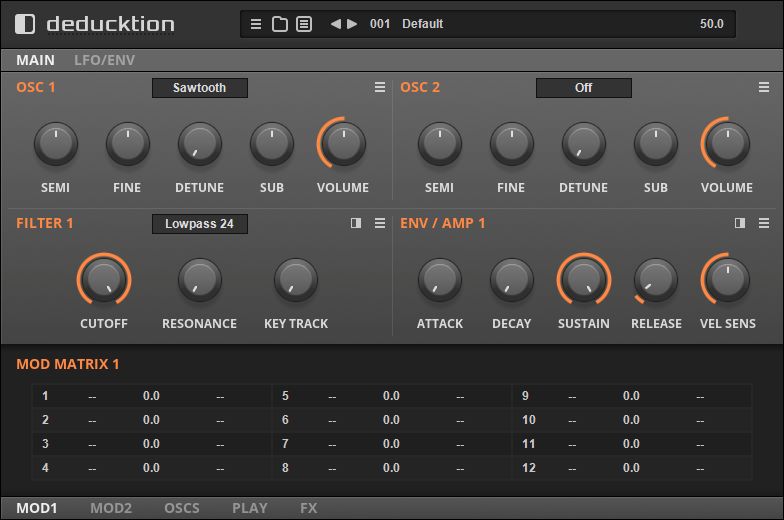Viewport: 784px width, 520px height.
Task: Select mod matrix slot 5 source
Action: coord(332,396)
